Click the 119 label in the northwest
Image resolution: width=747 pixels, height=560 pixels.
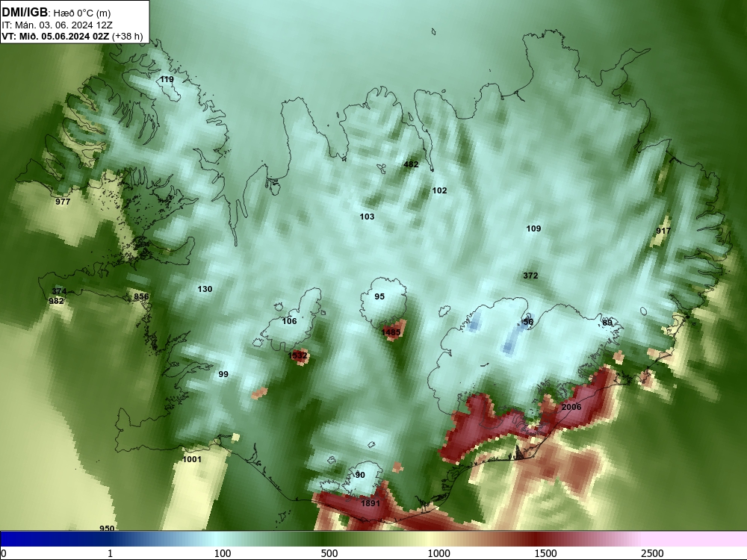[167, 80]
